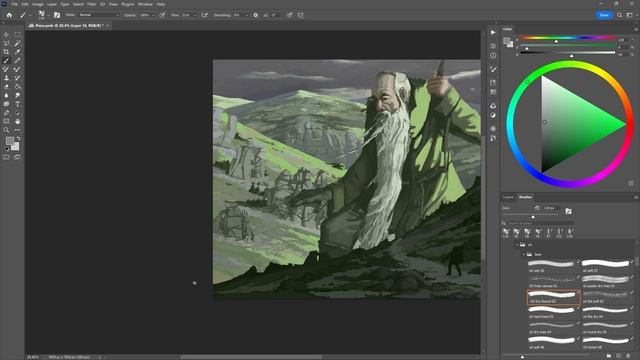Select the Blur droplet tool
This screenshot has height=360, width=640.
point(6,95)
